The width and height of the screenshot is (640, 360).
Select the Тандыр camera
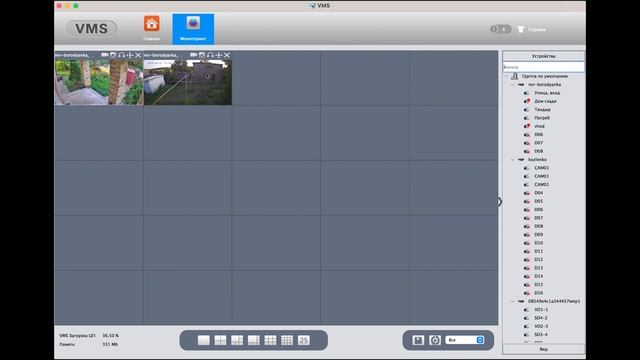[542, 109]
